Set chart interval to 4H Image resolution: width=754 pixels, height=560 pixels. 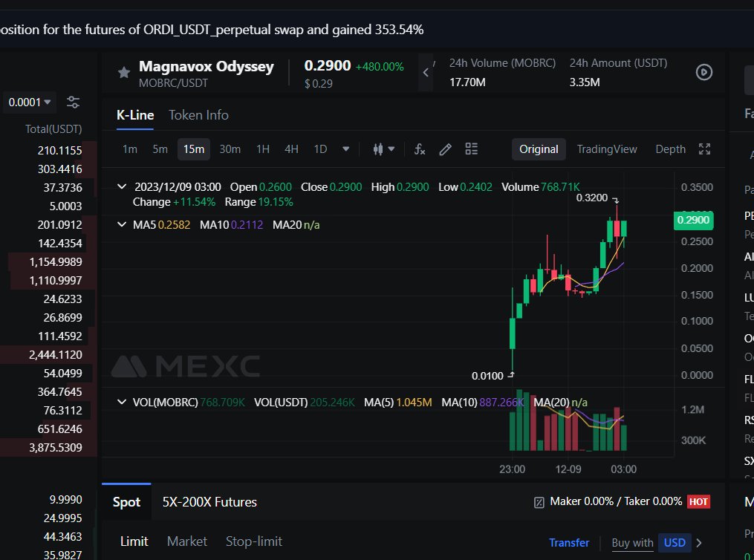click(x=291, y=149)
